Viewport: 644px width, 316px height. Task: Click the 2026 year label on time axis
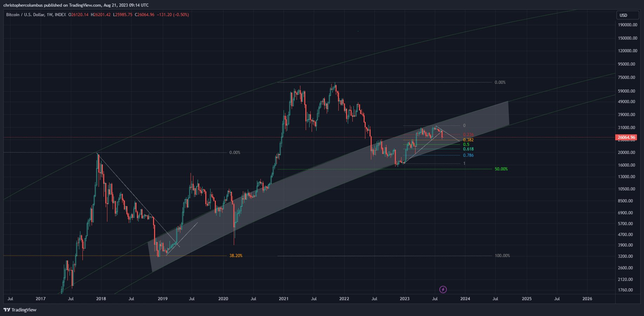587,299
